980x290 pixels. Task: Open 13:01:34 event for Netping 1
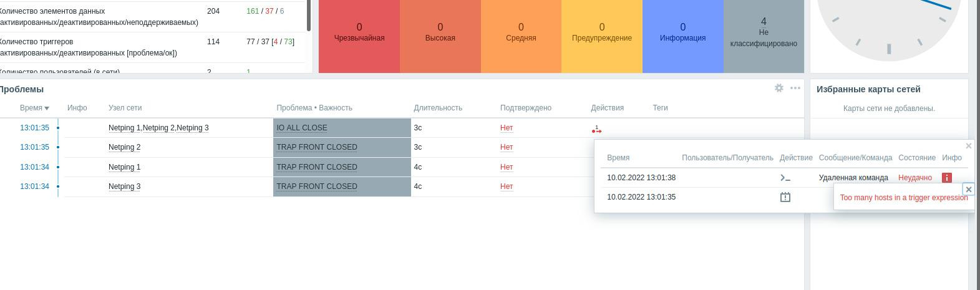34,167
